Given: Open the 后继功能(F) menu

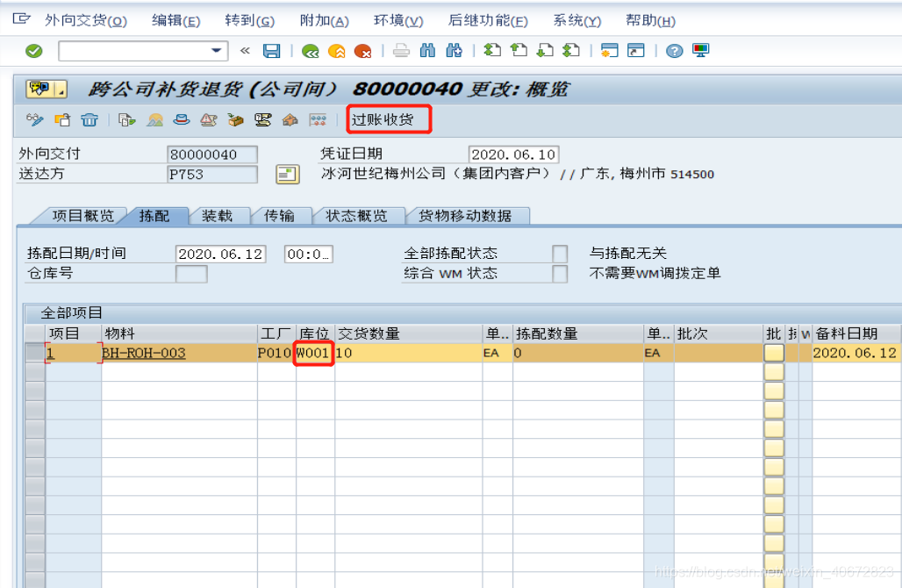Looking at the screenshot, I should pyautogui.click(x=488, y=21).
